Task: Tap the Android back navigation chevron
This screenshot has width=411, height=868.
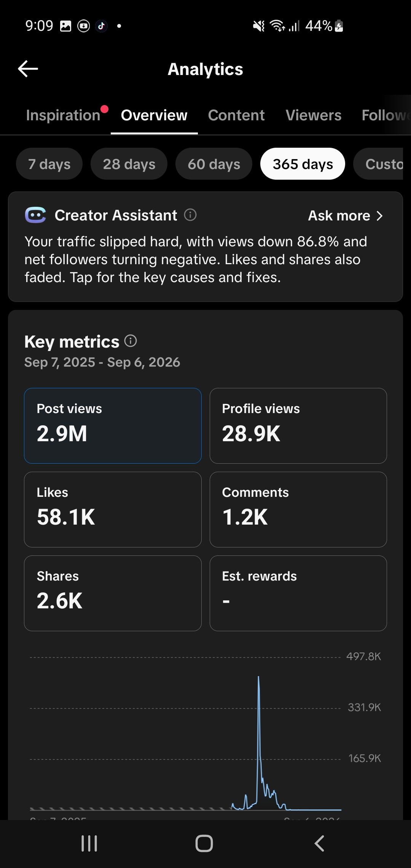Action: click(320, 843)
